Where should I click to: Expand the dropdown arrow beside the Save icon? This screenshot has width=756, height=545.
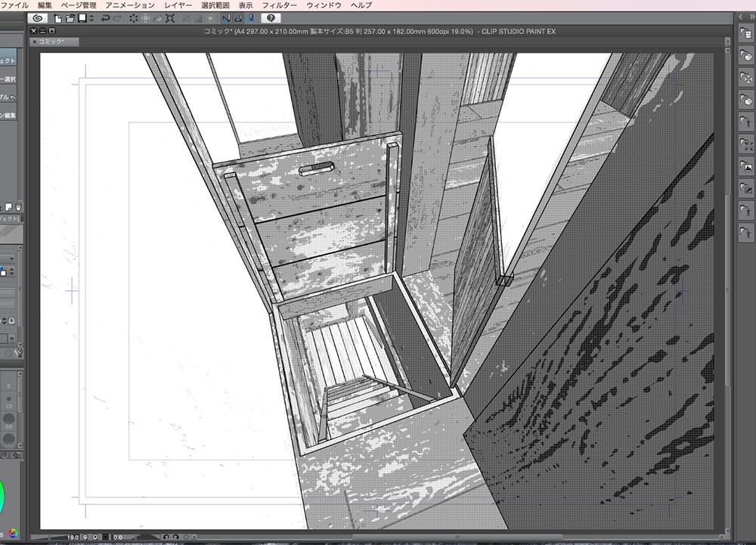91,19
